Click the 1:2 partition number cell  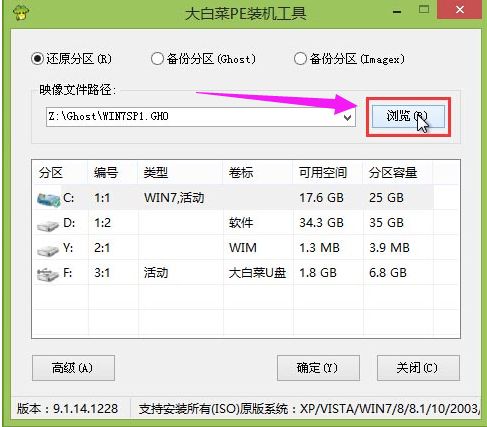click(x=102, y=223)
